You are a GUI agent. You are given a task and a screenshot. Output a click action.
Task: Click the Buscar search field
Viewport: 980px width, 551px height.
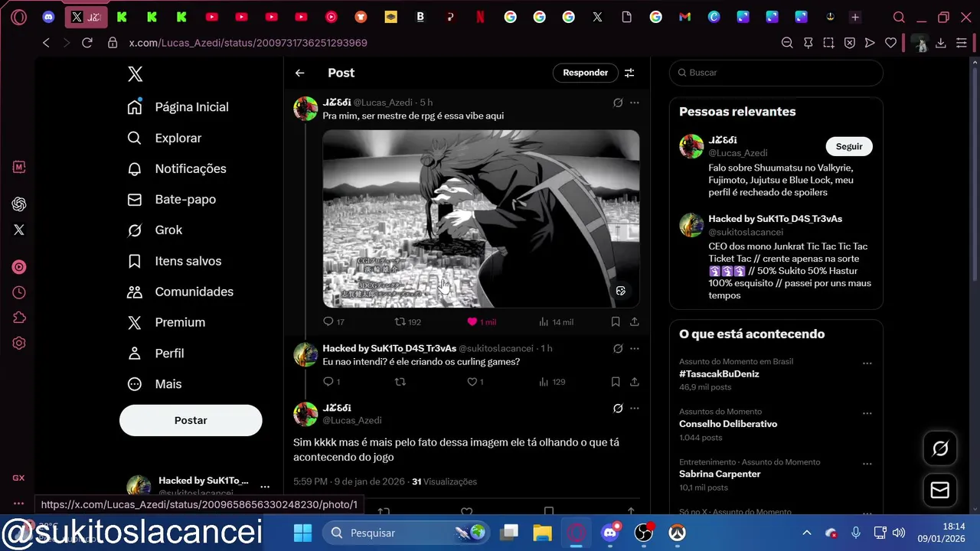point(776,73)
